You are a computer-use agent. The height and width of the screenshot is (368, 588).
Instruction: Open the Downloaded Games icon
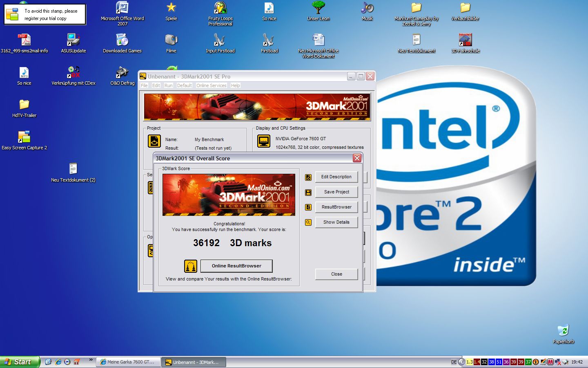coord(122,43)
